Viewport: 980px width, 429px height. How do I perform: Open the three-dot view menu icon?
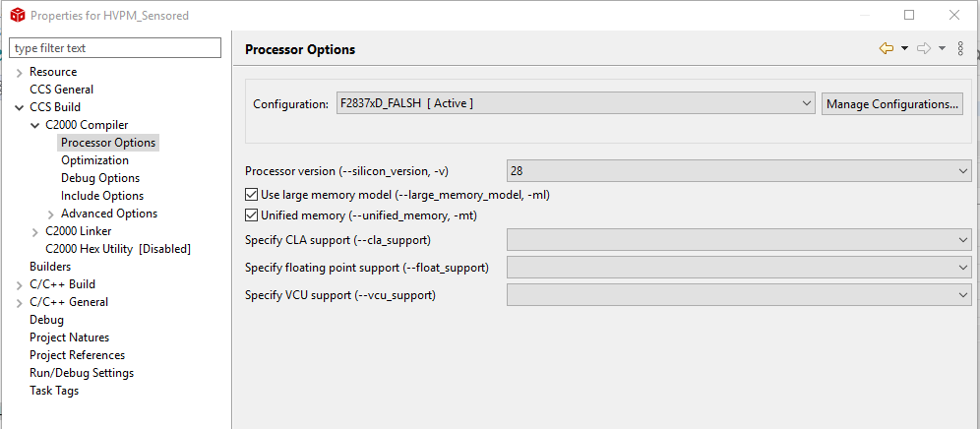[960, 49]
